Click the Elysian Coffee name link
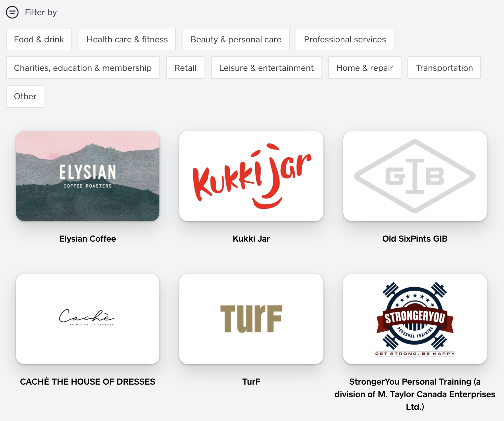The width and height of the screenshot is (504, 421). coord(88,239)
